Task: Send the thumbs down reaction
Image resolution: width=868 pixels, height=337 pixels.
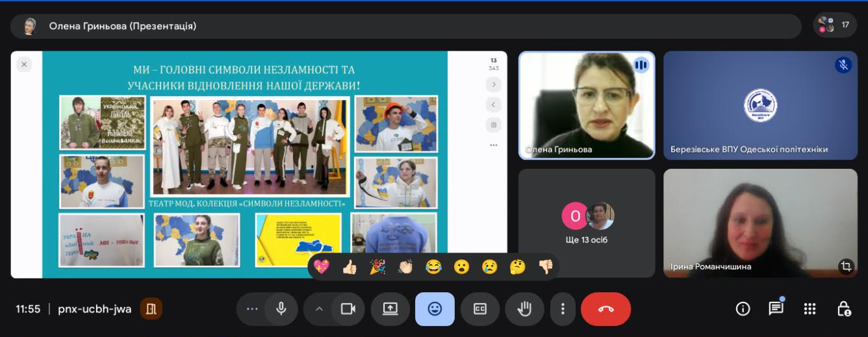Action: 546,267
